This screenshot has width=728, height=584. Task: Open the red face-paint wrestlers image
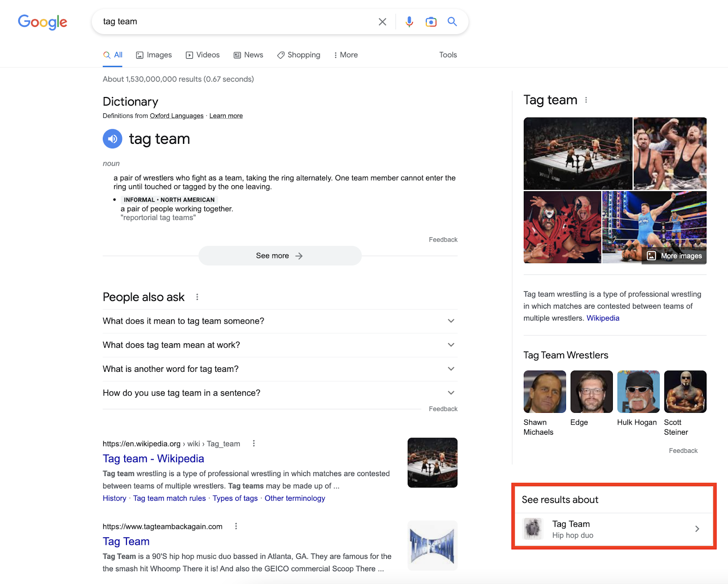coord(562,227)
